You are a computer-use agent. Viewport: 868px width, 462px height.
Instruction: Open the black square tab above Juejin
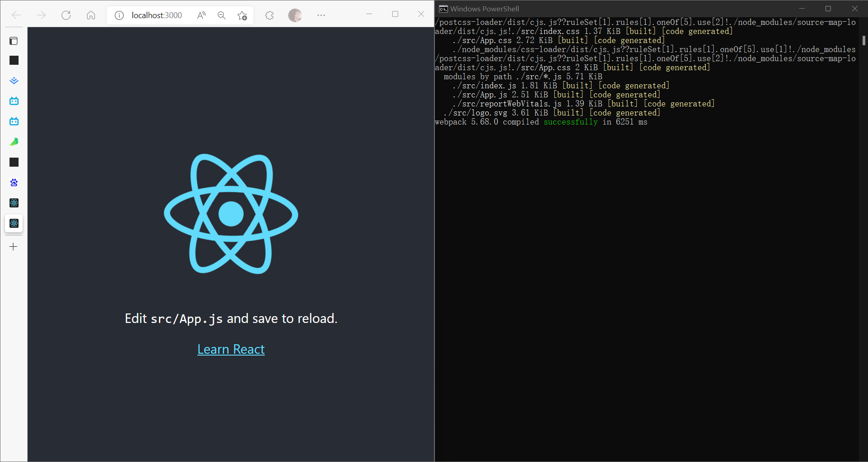14,60
